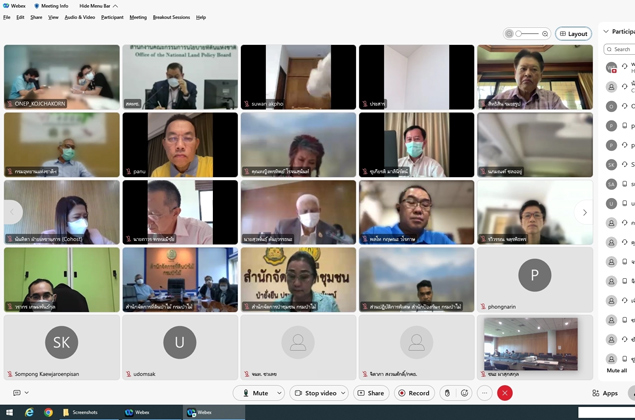Image resolution: width=635 pixels, height=420 pixels.
Task: Open the Stop video options dropdown
Action: click(x=343, y=393)
